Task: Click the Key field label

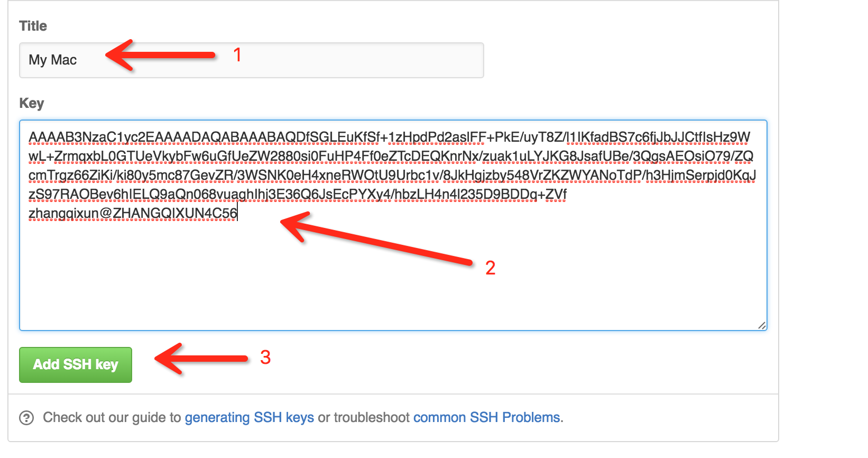Action: (31, 103)
